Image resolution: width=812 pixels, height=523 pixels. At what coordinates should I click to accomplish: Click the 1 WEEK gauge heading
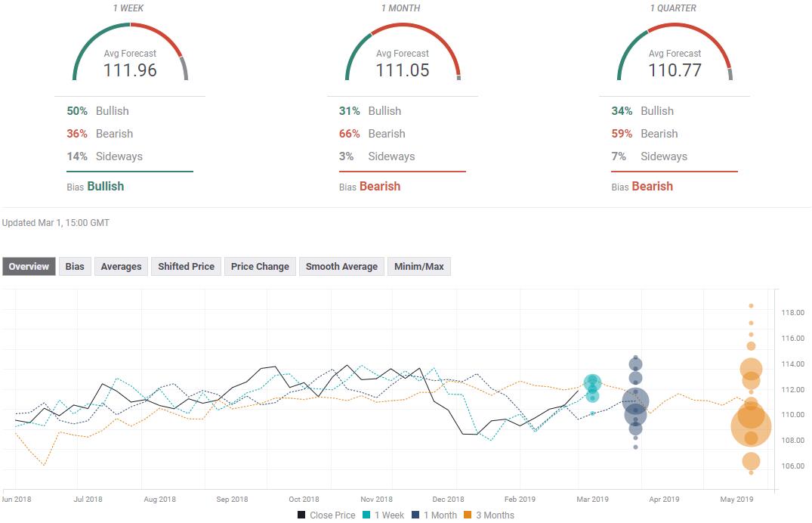pyautogui.click(x=128, y=8)
